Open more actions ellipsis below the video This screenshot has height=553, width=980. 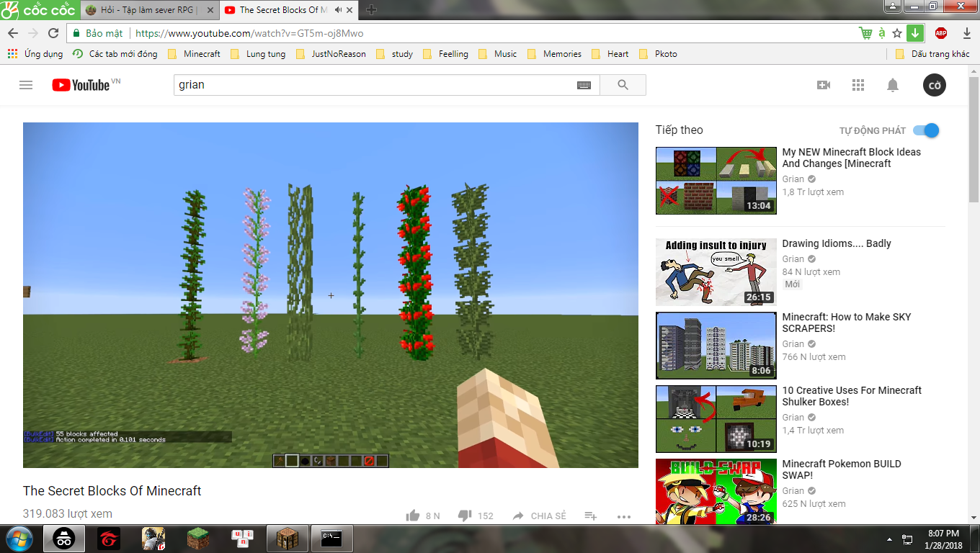coord(624,516)
